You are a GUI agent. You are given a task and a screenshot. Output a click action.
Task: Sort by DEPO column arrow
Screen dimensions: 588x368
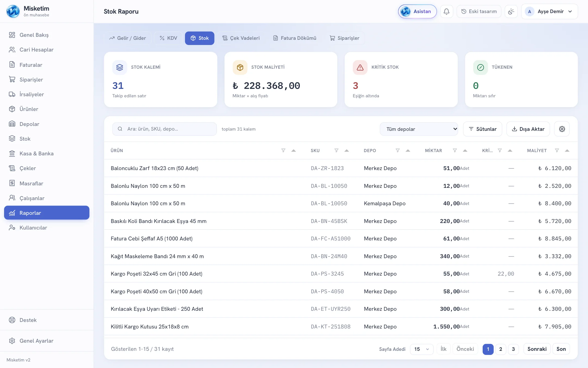point(408,150)
